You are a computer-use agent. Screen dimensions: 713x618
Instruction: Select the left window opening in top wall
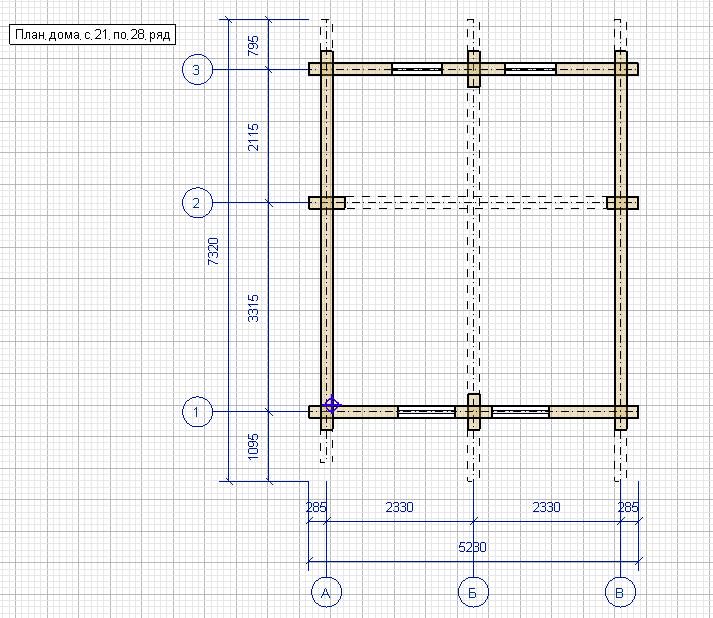tap(417, 69)
